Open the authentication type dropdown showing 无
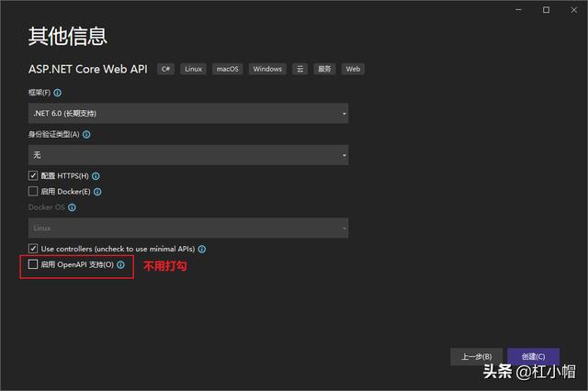The width and height of the screenshot is (588, 391). (188, 155)
